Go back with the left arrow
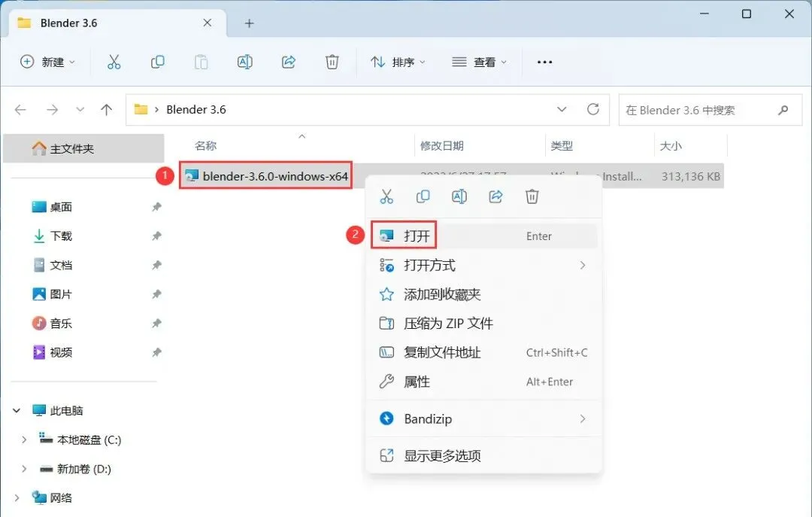The width and height of the screenshot is (812, 517). (20, 109)
